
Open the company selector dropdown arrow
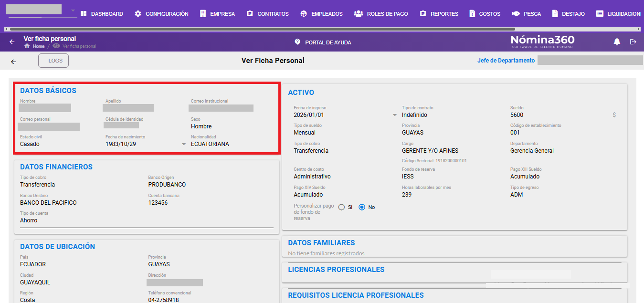click(73, 10)
